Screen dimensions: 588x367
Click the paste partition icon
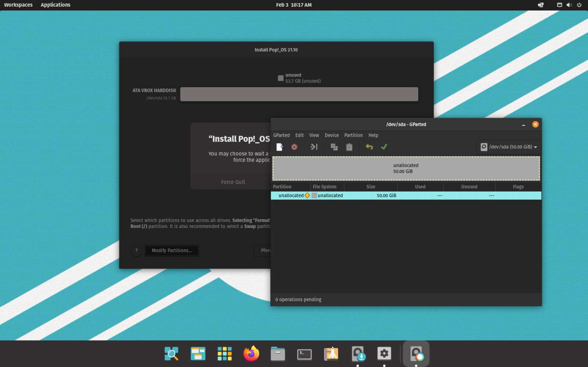coord(349,147)
